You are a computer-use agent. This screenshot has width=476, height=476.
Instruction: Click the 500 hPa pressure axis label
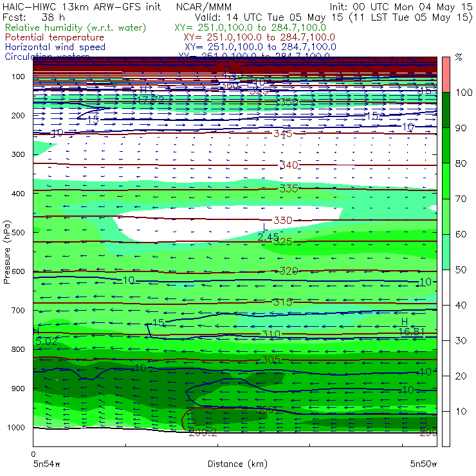click(18, 232)
